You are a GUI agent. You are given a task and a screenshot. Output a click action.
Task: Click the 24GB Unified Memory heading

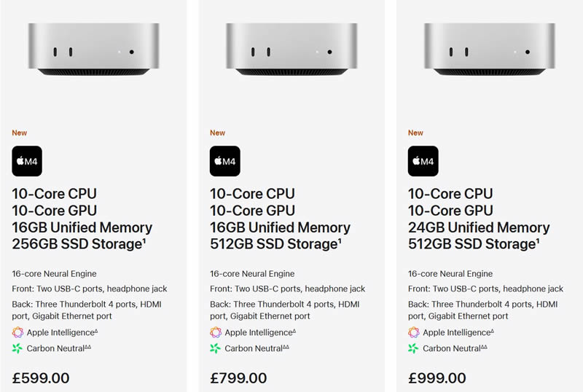coord(479,227)
